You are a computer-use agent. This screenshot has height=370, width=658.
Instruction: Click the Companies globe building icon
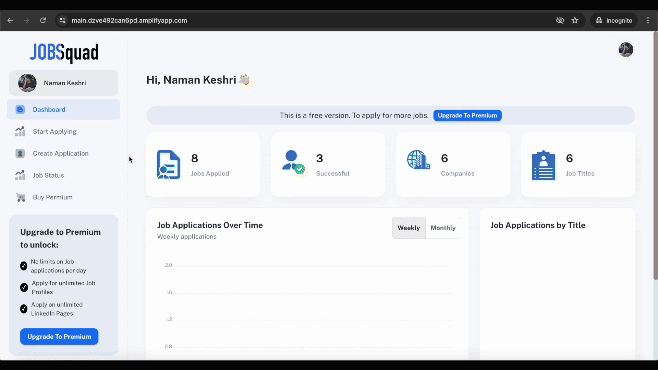coord(418,160)
